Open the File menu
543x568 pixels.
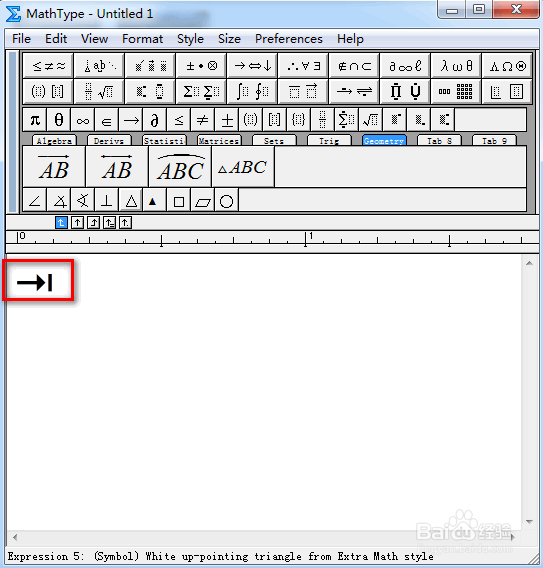click(21, 39)
